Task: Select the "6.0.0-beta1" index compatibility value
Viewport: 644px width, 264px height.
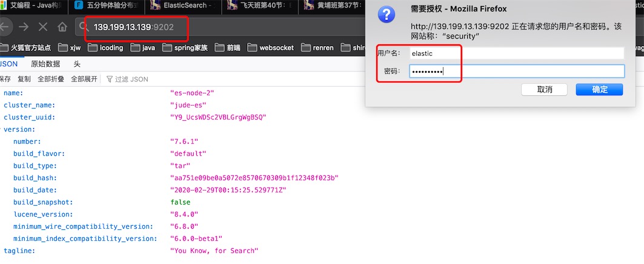Action: click(196, 239)
